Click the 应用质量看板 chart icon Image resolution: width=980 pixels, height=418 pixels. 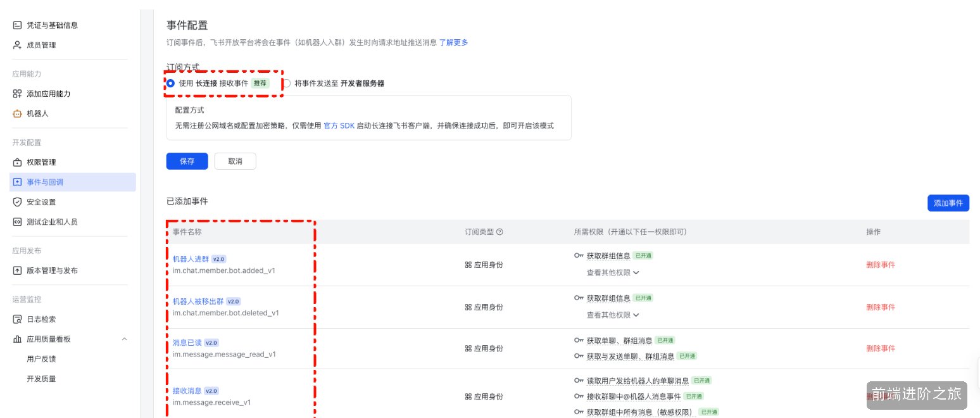click(x=17, y=339)
